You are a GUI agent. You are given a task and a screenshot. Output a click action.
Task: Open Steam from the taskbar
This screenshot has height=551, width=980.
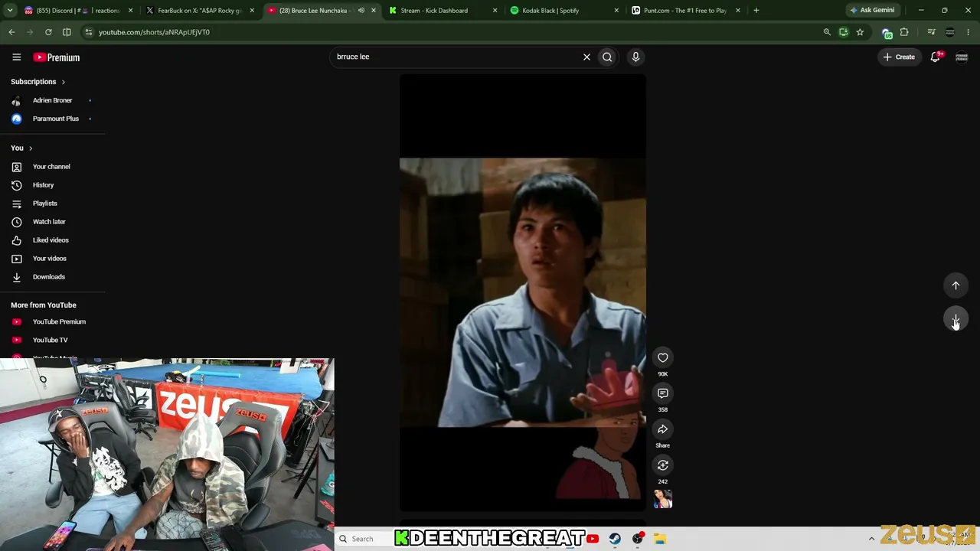615,539
